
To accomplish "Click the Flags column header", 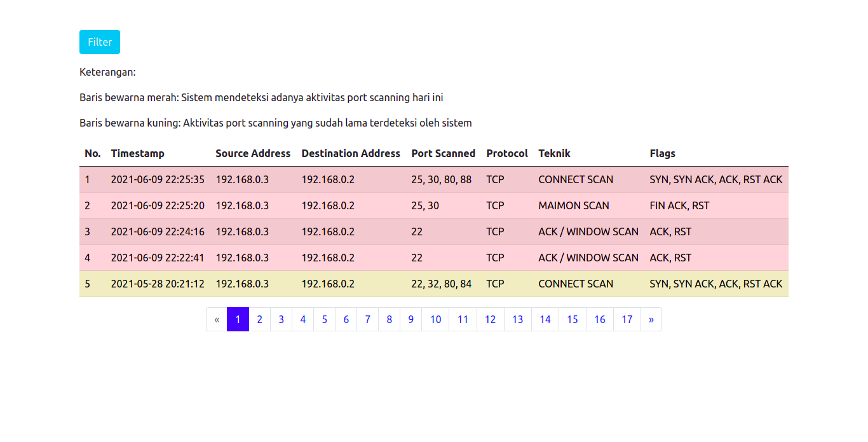I will tap(662, 153).
